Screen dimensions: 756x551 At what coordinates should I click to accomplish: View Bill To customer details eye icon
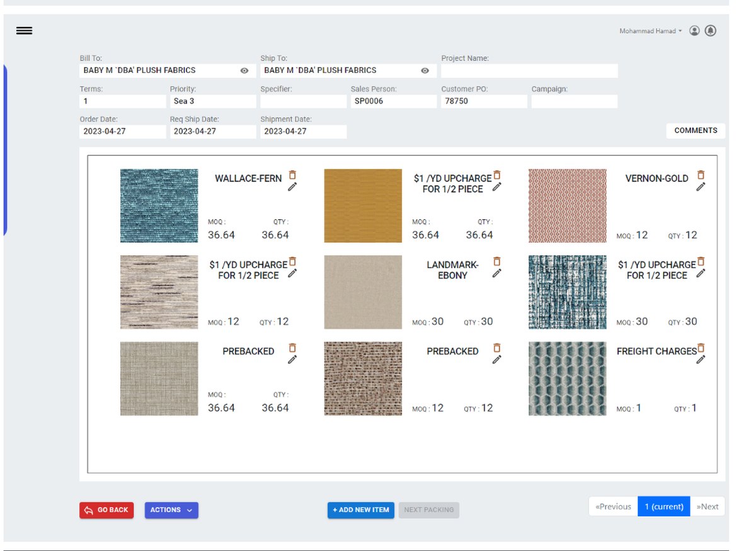coord(244,71)
